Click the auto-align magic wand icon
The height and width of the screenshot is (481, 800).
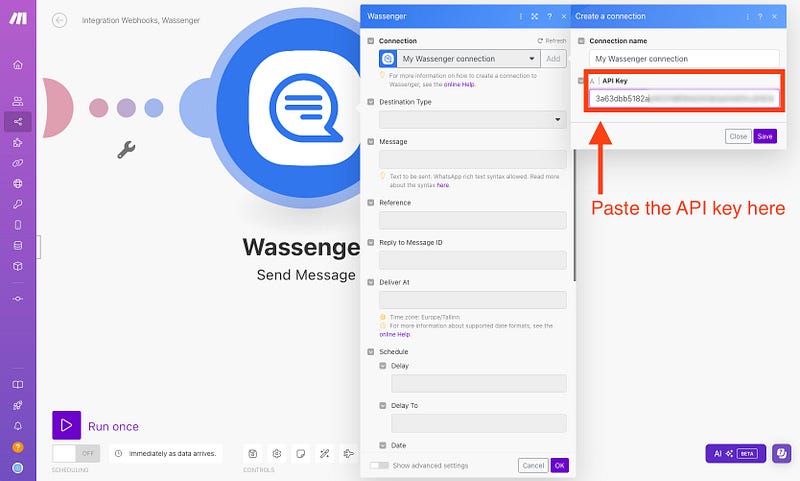324,453
